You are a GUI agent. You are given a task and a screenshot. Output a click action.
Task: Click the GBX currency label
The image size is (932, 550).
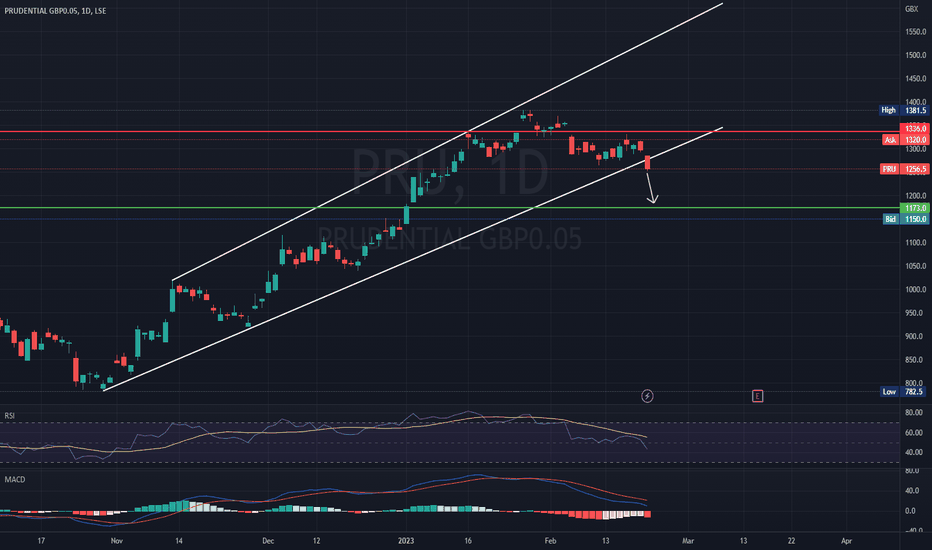point(911,9)
